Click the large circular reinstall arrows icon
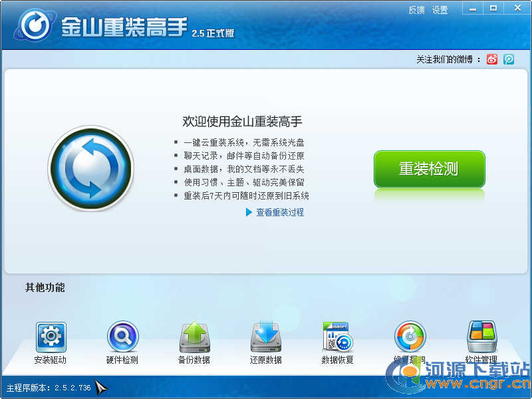532x399 pixels. tap(90, 168)
